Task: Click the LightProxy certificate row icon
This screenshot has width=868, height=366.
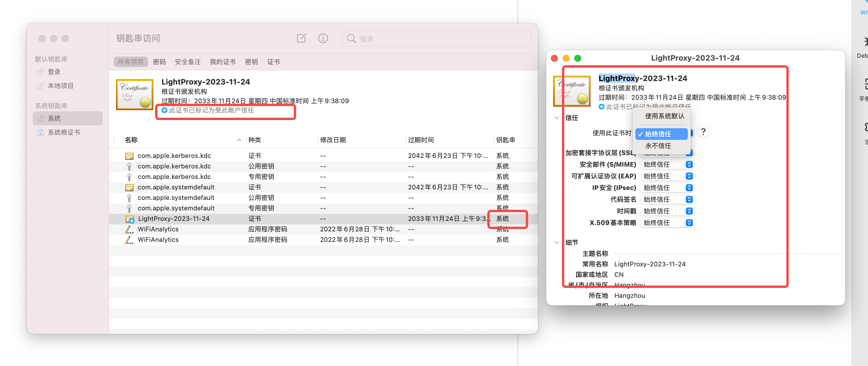Action: pos(130,219)
